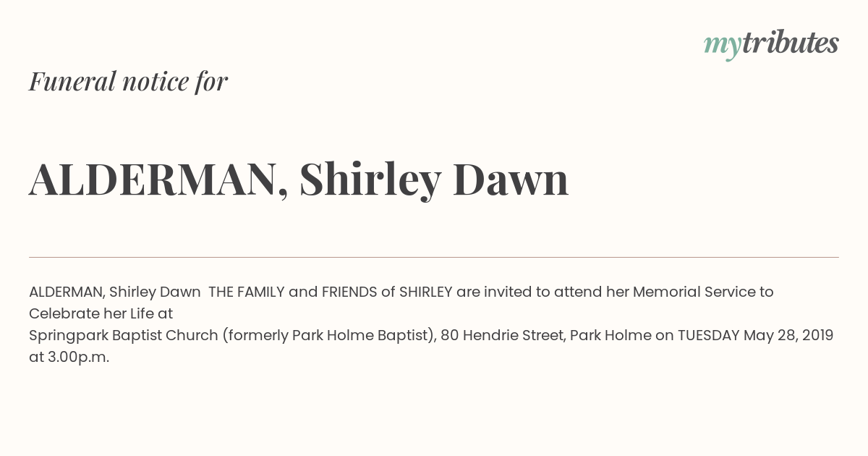The image size is (868, 456).
Task: Click the mytributes logo
Action: tap(771, 45)
